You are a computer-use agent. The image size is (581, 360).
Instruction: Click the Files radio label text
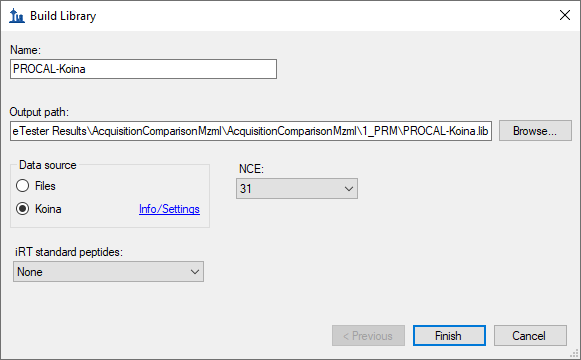pyautogui.click(x=45, y=186)
